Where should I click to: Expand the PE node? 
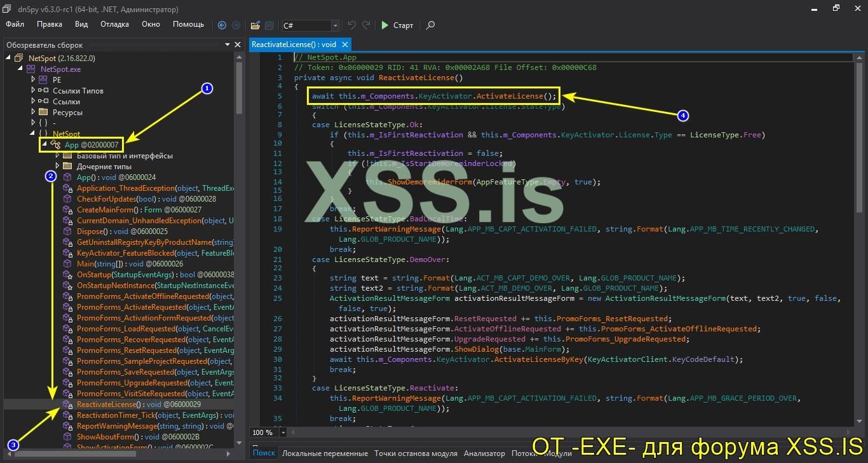(x=33, y=80)
